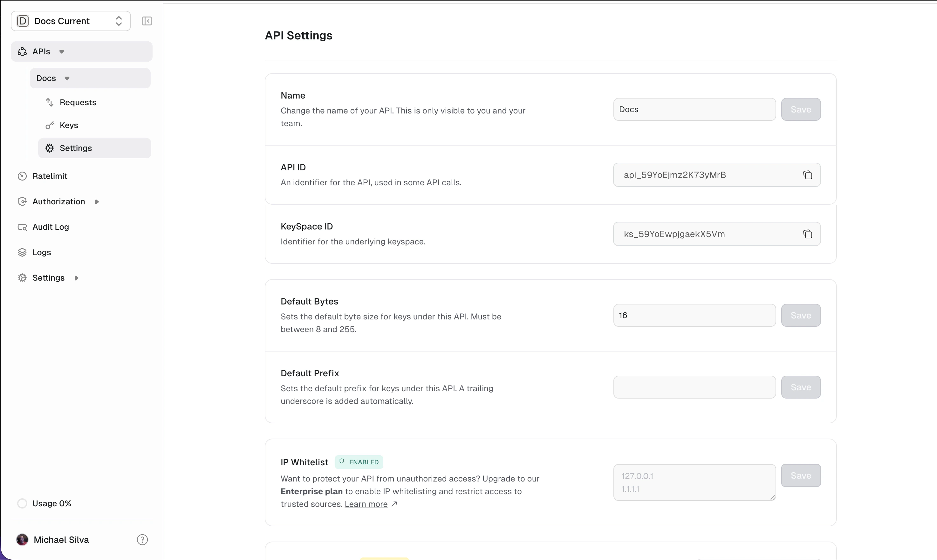Screen dimensions: 937x560
Task: Open Audit Log via its magnifier icon
Action: click(22, 227)
